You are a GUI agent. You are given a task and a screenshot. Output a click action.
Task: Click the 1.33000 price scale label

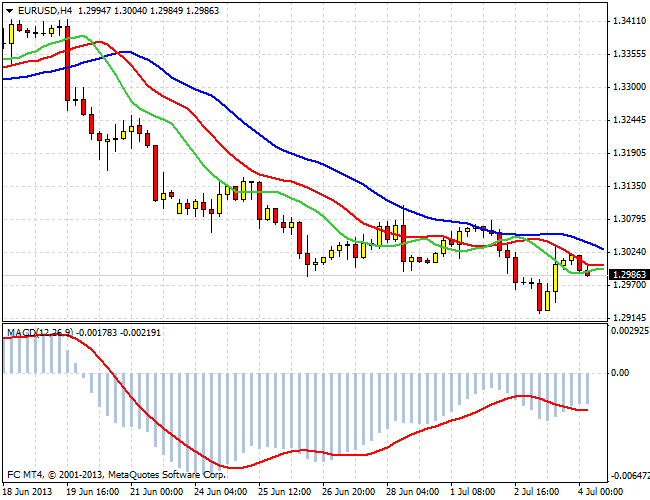(629, 87)
